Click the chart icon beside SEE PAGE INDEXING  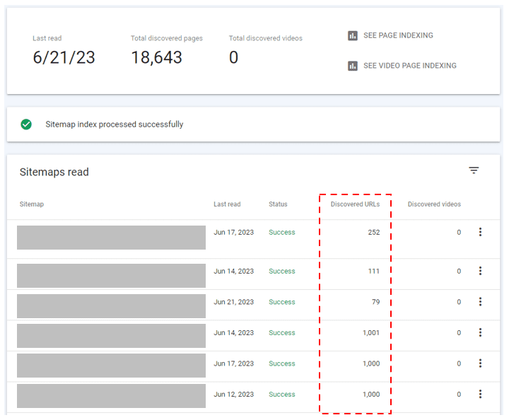tap(353, 35)
